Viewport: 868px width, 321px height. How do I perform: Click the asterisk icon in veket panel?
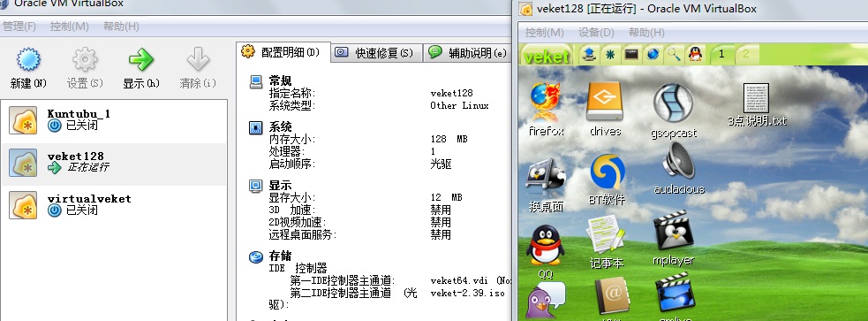(610, 54)
